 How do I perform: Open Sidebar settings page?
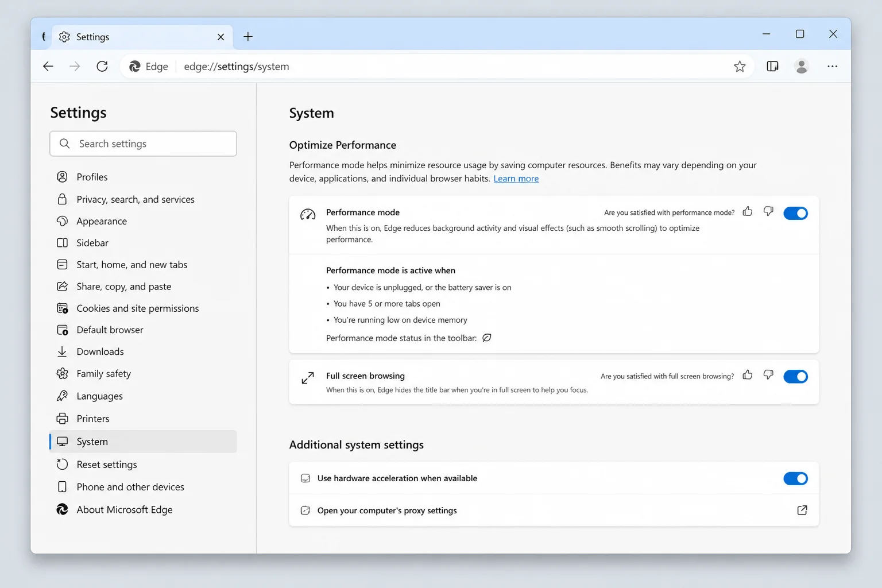coord(143,243)
